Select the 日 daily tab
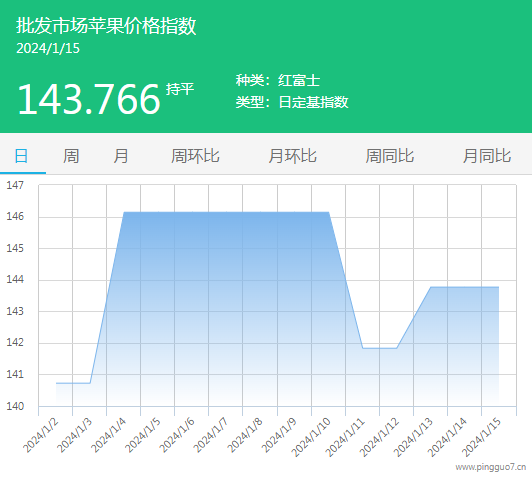The image size is (532, 477). [21, 156]
